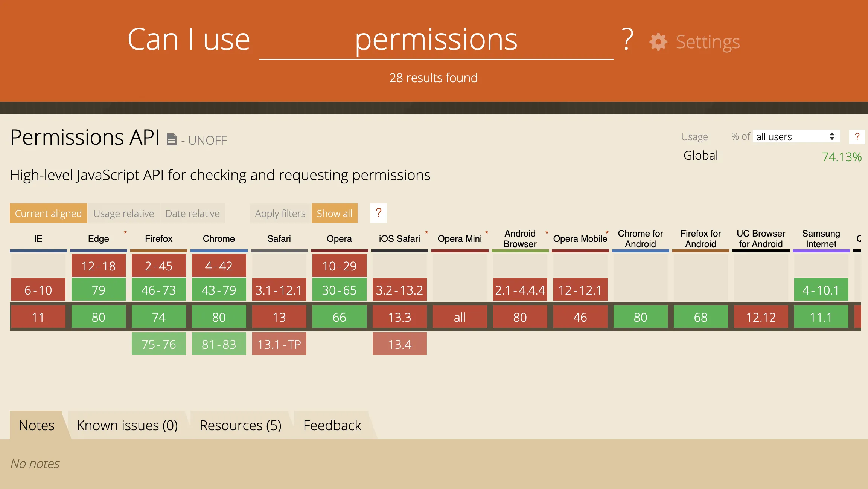Click the Opera 10-29 version cell
The image size is (868, 489).
click(340, 266)
